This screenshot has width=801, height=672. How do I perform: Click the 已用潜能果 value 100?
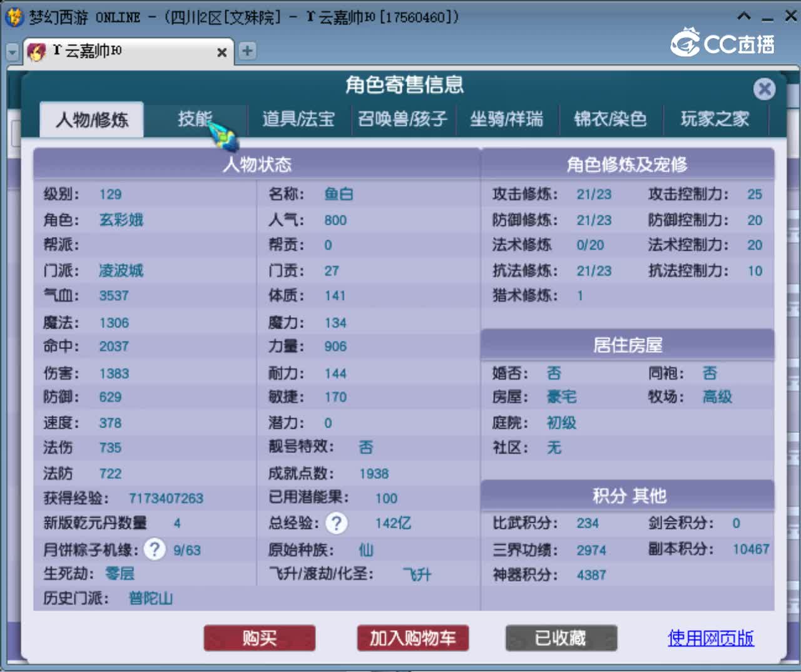tap(386, 499)
